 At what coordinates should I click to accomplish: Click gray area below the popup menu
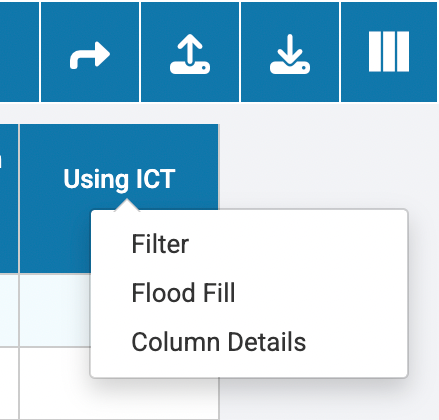(328, 400)
